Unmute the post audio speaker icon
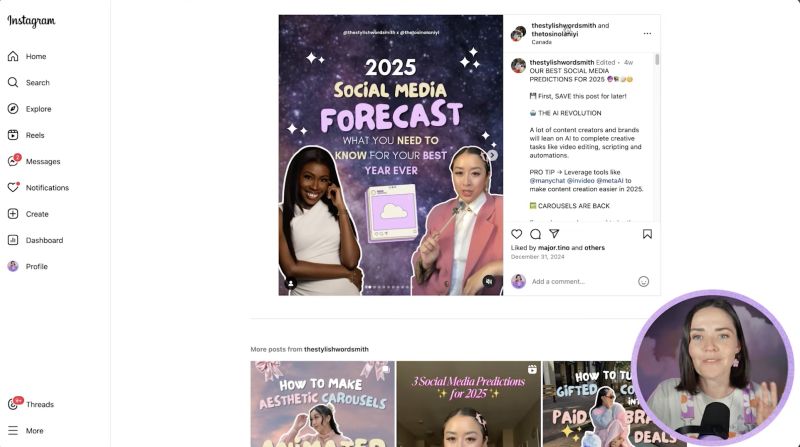This screenshot has height=447, width=800. pyautogui.click(x=489, y=281)
